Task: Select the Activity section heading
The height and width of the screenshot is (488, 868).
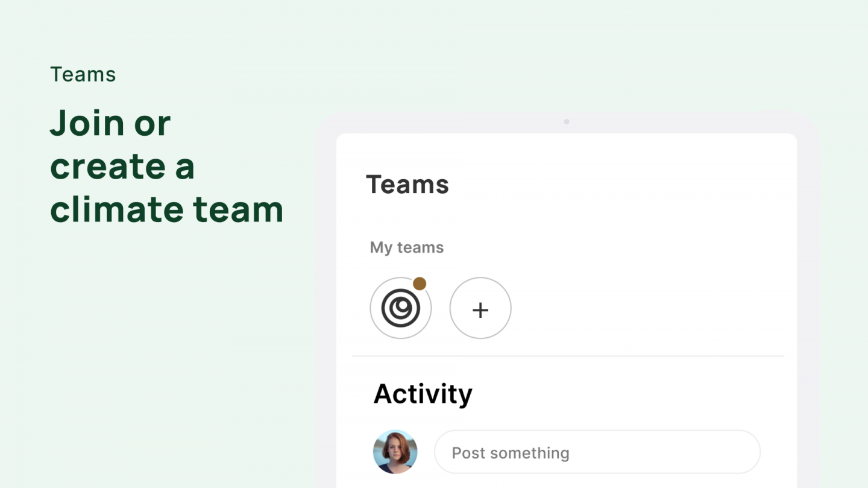Action: 423,394
